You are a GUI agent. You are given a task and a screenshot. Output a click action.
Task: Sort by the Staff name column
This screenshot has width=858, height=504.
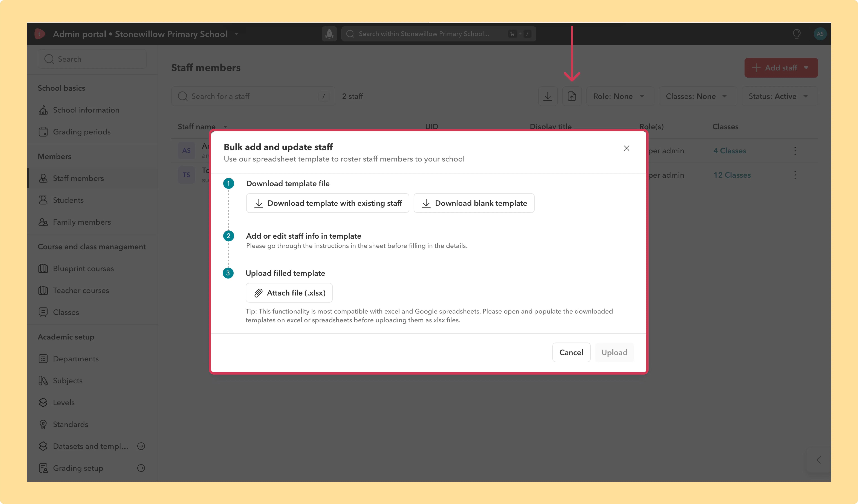point(203,127)
